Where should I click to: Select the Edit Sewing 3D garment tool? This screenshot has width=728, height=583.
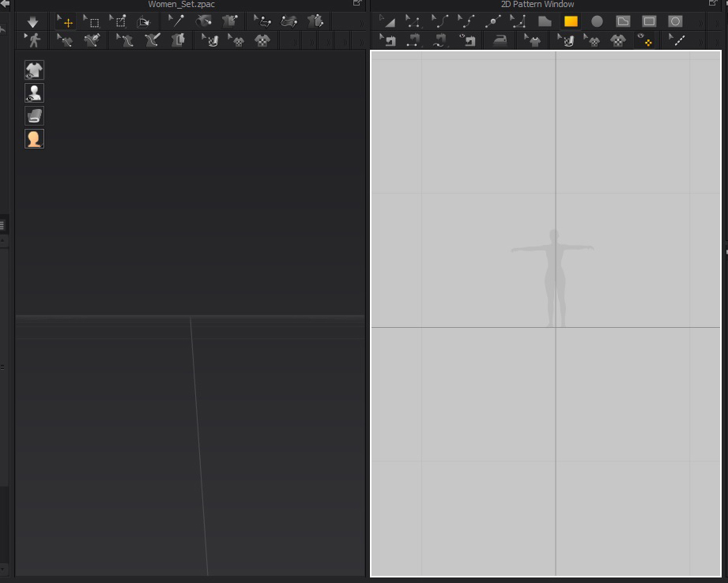pyautogui.click(x=65, y=41)
